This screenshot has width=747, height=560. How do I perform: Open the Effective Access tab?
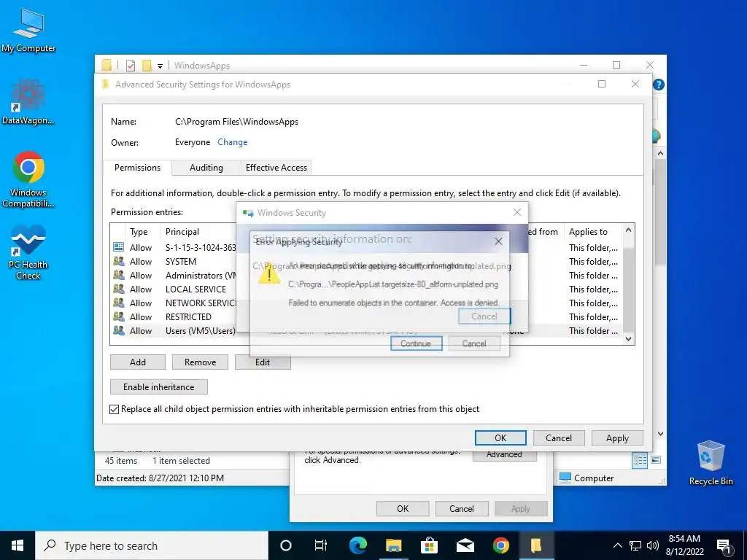276,168
